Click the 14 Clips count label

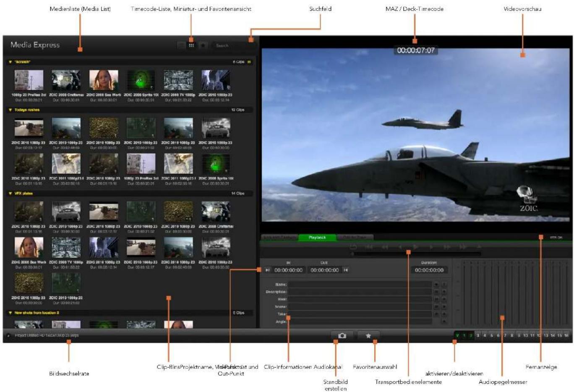238,193
